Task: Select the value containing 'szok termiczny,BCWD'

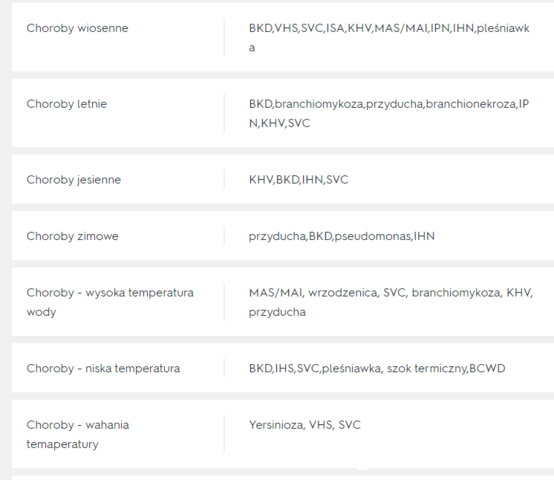Action: tap(377, 368)
